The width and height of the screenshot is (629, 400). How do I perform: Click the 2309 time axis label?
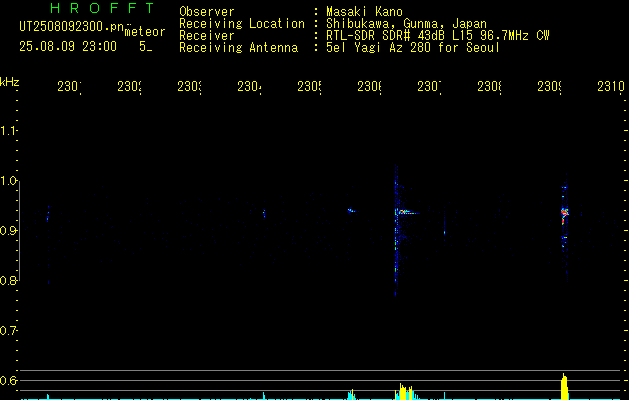[x=549, y=86]
